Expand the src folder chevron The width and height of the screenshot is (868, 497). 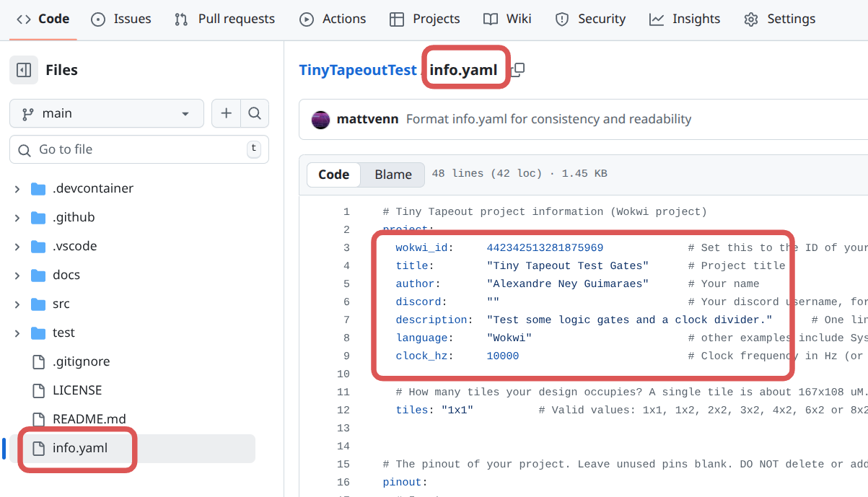click(x=17, y=304)
